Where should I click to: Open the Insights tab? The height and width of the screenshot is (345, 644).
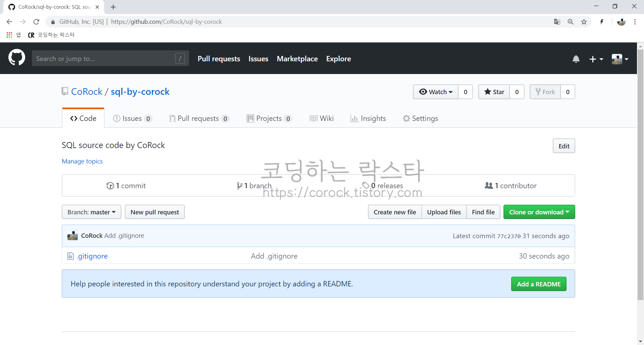pos(368,119)
